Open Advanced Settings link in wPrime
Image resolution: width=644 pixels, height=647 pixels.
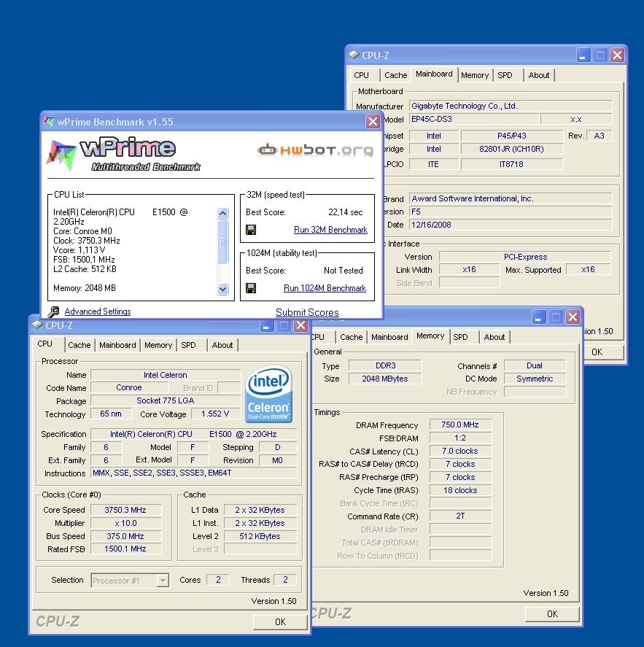97,311
